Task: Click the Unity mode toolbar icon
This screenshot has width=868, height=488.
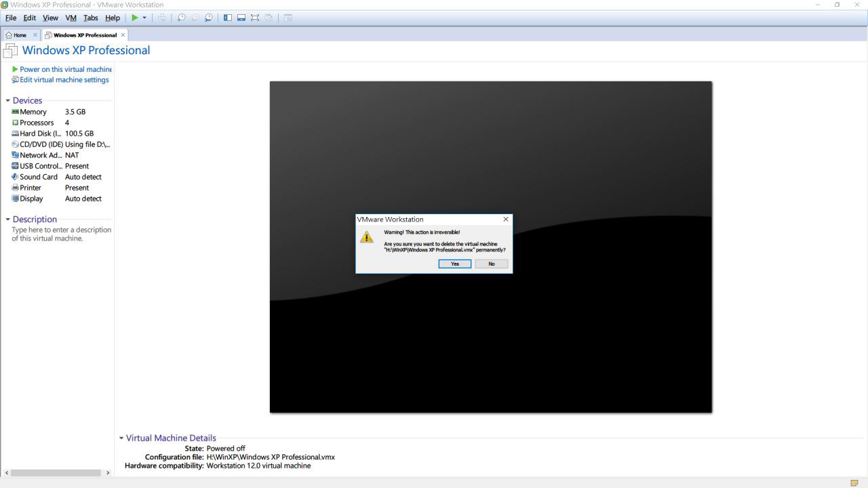Action: coord(269,18)
